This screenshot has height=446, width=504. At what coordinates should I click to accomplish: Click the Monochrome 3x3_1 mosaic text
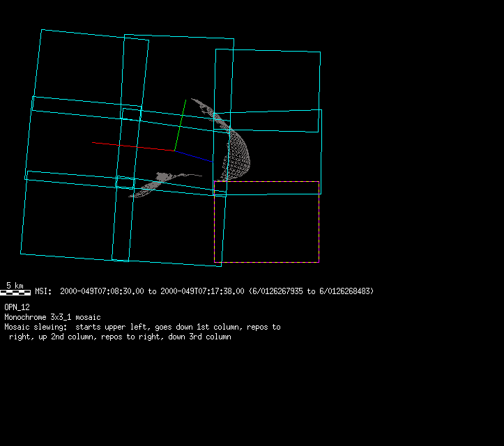click(x=52, y=317)
